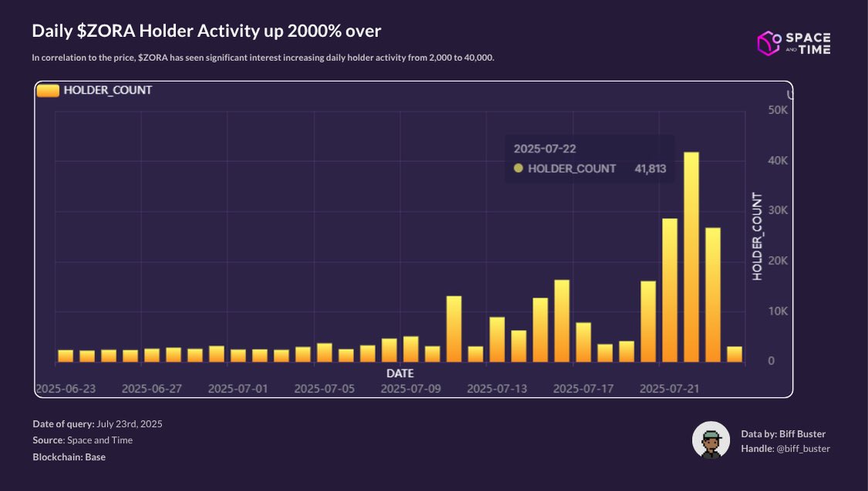Click the DATE axis title
Viewport: 868px width, 491px height.
click(x=400, y=374)
